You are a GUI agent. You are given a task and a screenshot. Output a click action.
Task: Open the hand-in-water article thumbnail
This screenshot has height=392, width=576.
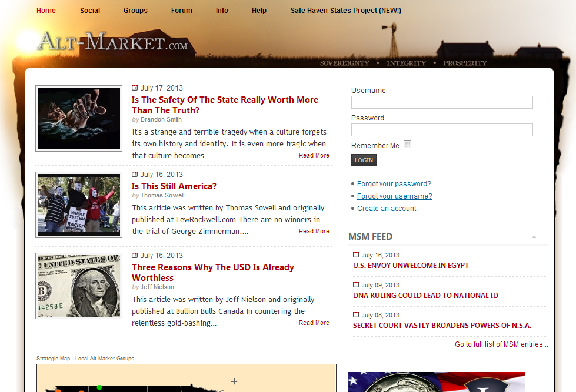pyautogui.click(x=79, y=119)
